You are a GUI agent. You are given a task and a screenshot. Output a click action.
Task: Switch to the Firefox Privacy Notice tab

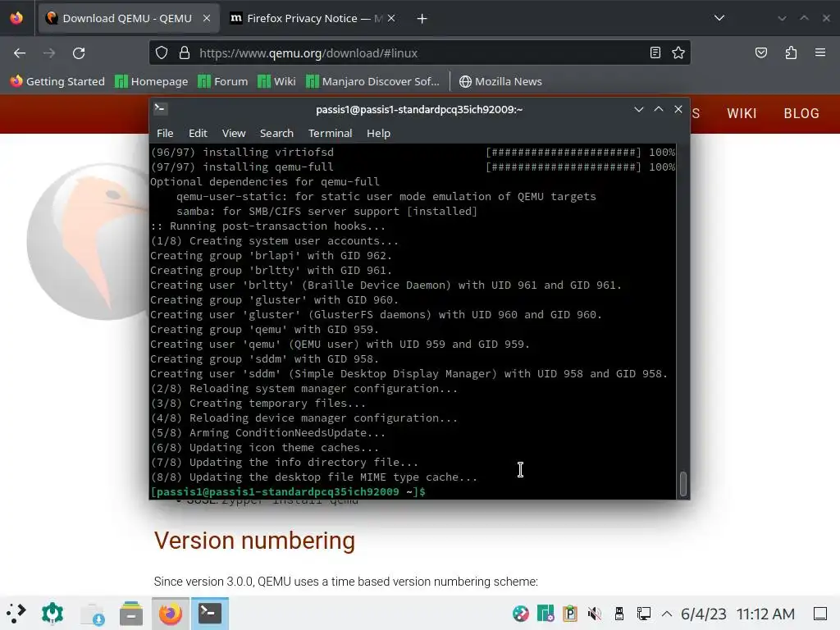coord(313,18)
